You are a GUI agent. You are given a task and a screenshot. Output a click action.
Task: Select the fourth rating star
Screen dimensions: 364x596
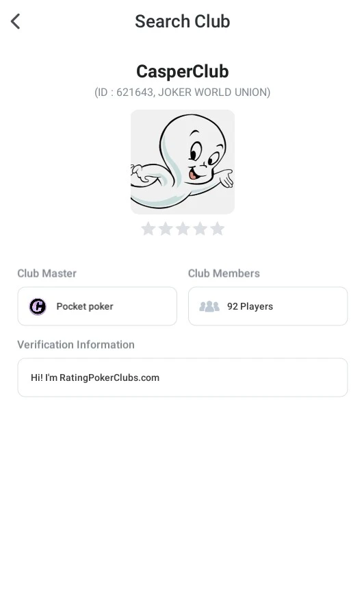click(x=200, y=229)
